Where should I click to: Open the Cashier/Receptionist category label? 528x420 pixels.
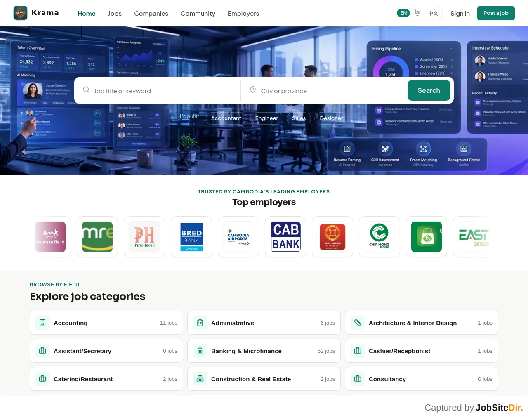[x=399, y=351]
